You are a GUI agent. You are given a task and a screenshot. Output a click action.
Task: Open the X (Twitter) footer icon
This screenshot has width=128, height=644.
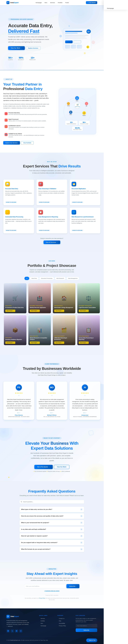(x=12, y=631)
